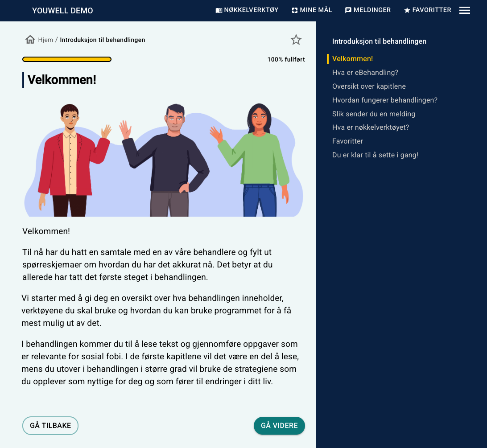Click the Favoritter star icon in header

pos(407,11)
